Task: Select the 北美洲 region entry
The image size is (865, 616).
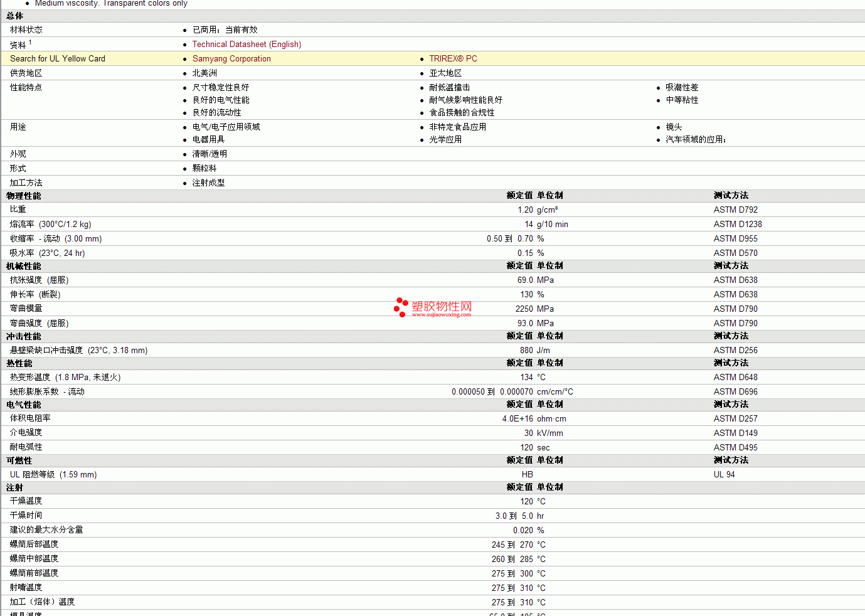Action: coord(204,73)
